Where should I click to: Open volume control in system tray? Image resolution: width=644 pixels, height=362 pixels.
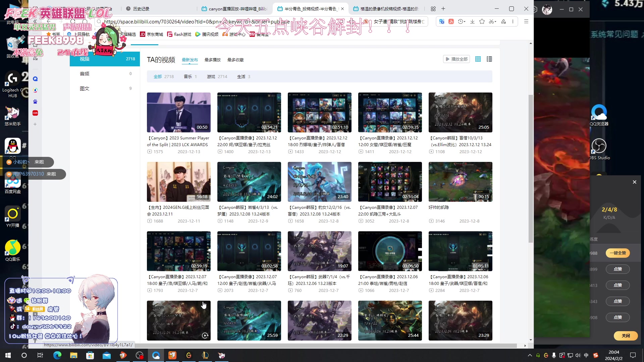tap(578, 355)
